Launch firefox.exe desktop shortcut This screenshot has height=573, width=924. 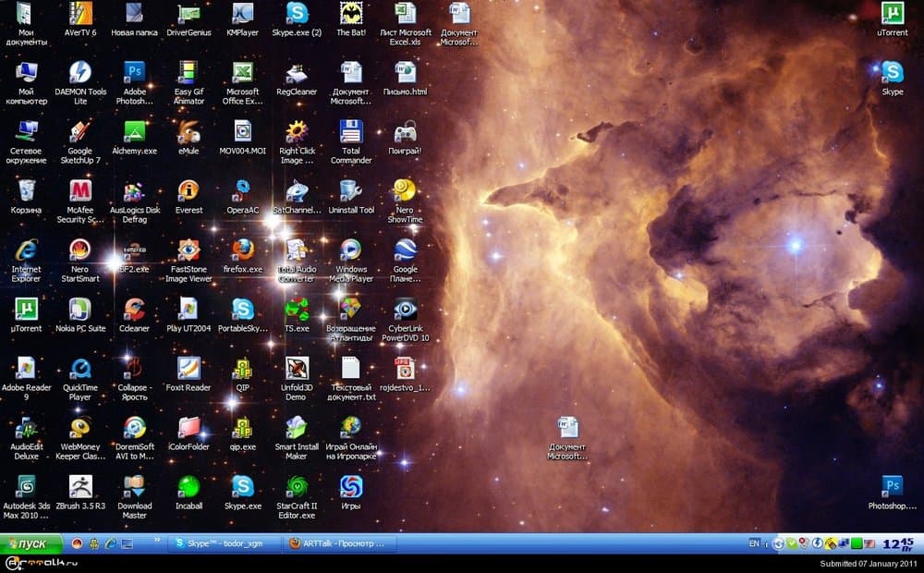click(x=242, y=250)
